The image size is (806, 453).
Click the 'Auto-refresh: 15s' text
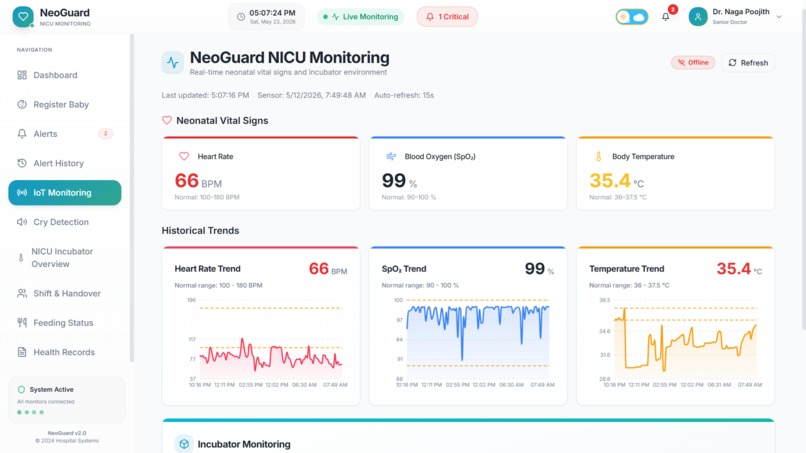pos(404,95)
